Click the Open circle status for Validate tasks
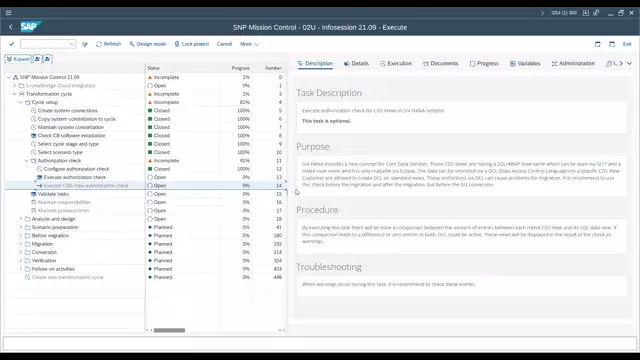The height and width of the screenshot is (360, 640). [x=150, y=194]
